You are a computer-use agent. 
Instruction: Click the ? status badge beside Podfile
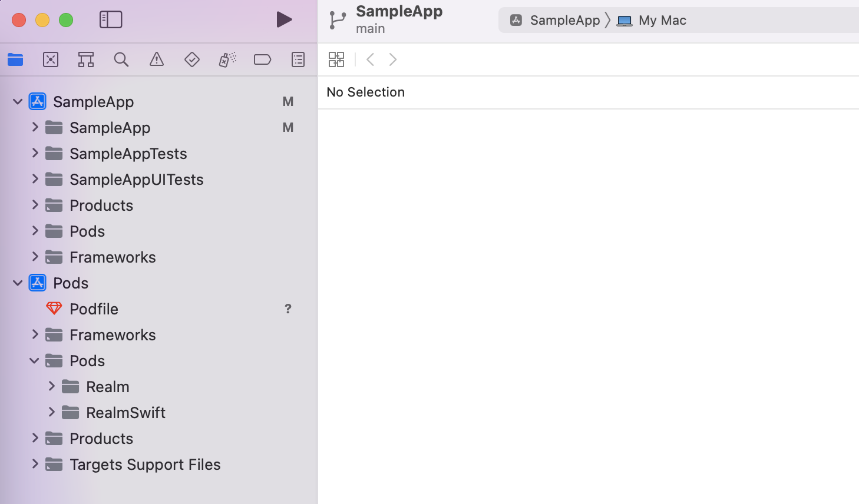288,309
